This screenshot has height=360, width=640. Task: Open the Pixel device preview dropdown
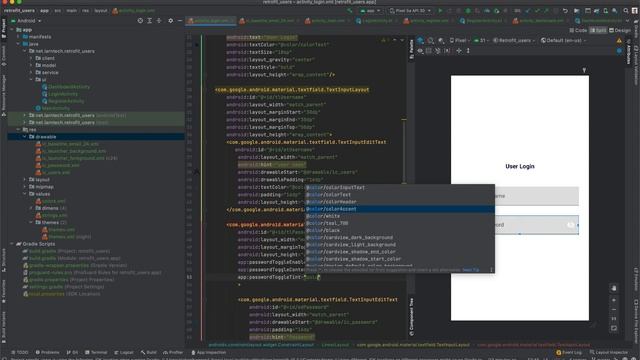460,40
